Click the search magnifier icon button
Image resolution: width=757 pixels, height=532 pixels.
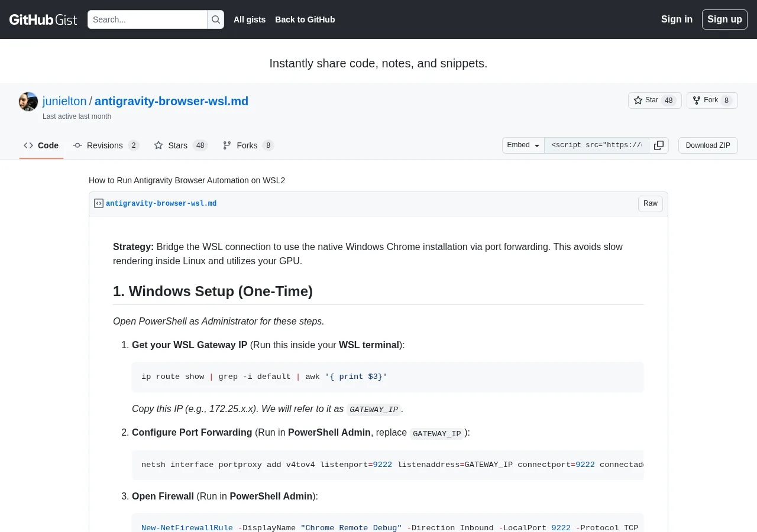216,20
